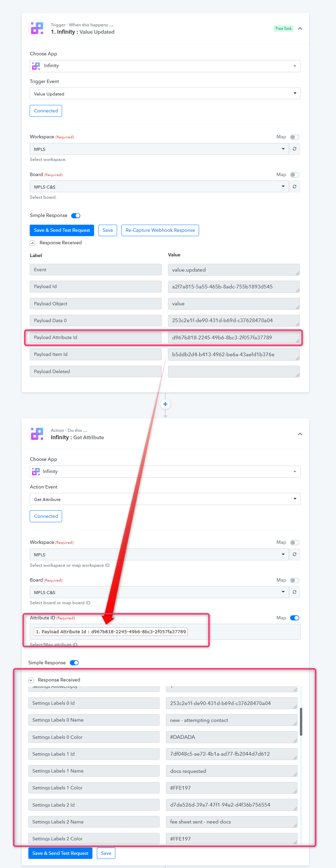Add a step with the plus icon
Screen dimensions: 336x868
[x=165, y=404]
